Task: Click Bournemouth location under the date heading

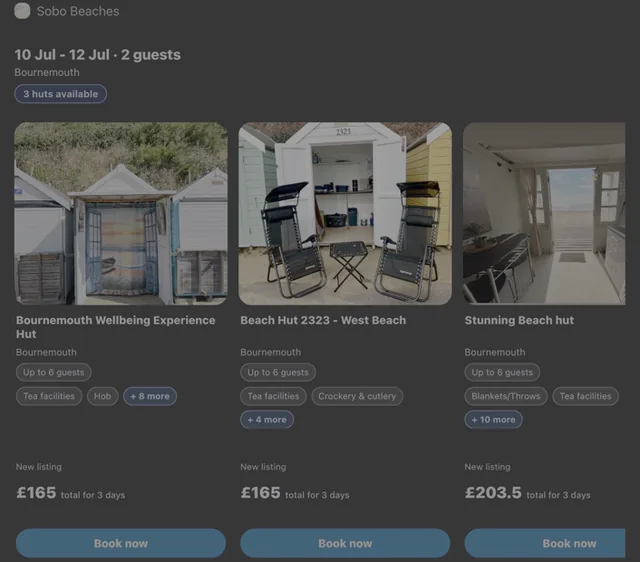Action: click(x=47, y=72)
